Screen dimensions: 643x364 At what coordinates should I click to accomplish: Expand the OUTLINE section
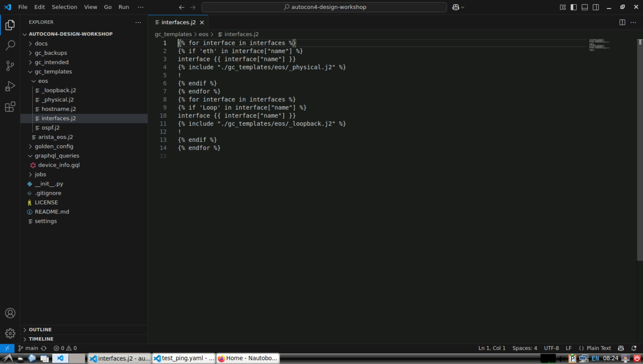40,330
